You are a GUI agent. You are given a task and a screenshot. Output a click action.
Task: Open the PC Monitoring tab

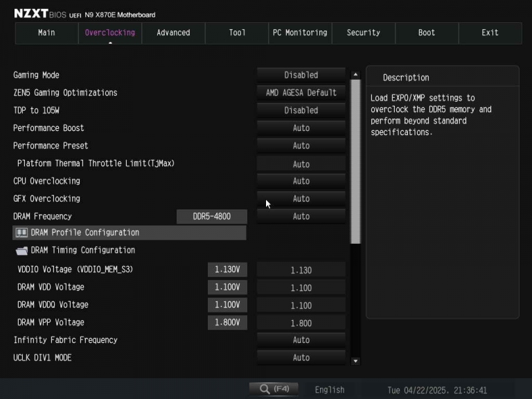(300, 33)
